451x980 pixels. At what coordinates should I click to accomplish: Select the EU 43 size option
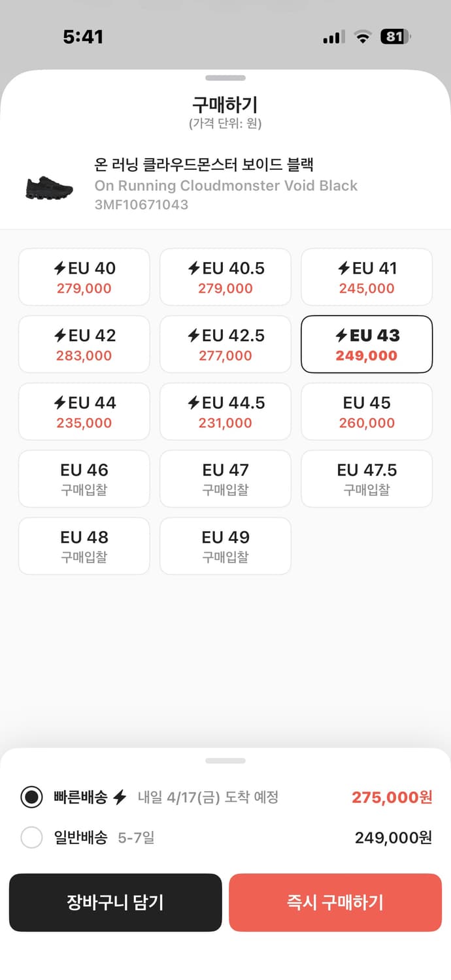[x=367, y=344]
